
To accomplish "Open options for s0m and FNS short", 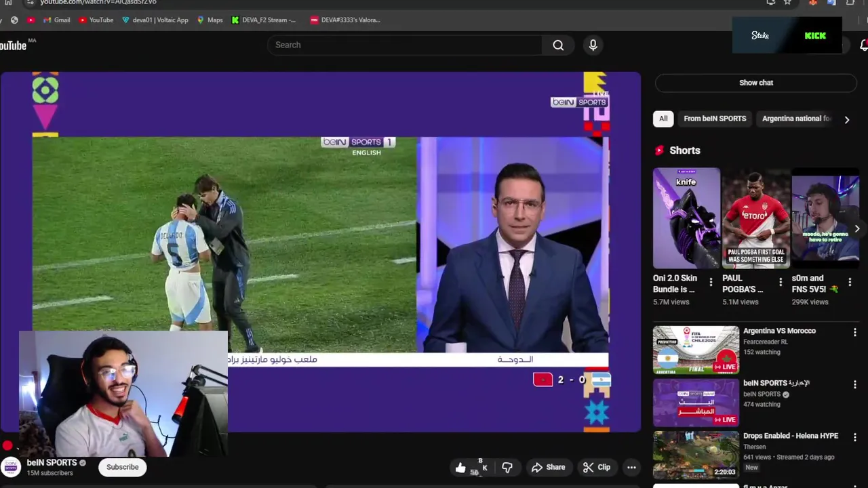I will pos(850,282).
